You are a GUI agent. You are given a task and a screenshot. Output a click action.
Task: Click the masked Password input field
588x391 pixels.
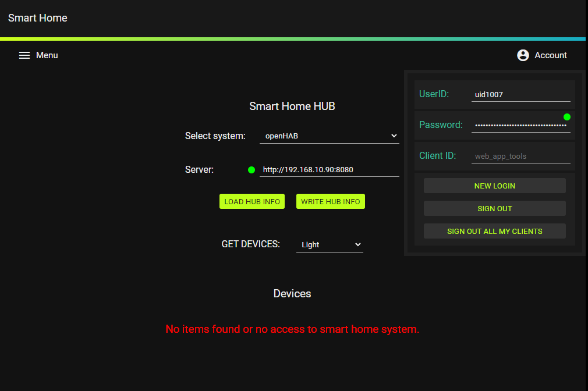pyautogui.click(x=520, y=125)
